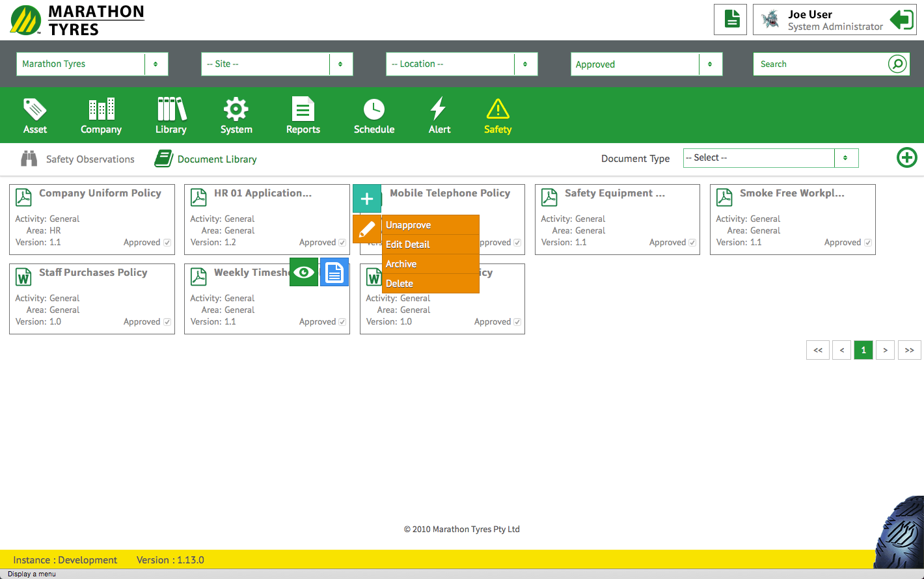Toggle Approved checkbox on Smoke Free Workplace card

pos(868,243)
